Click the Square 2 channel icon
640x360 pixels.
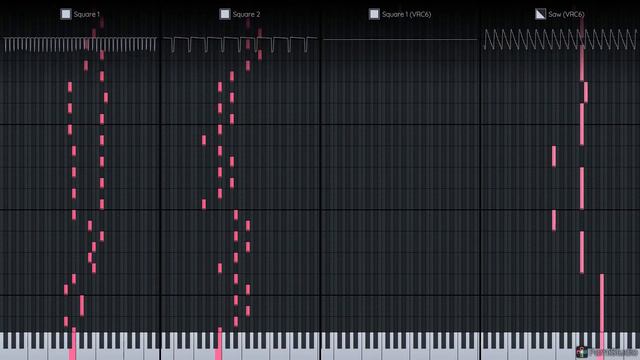224,14
